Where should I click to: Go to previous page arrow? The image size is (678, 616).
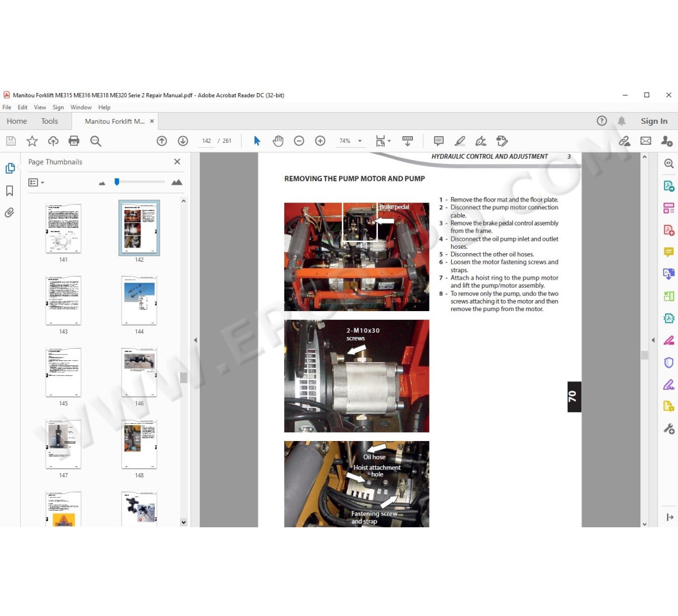coord(161,141)
